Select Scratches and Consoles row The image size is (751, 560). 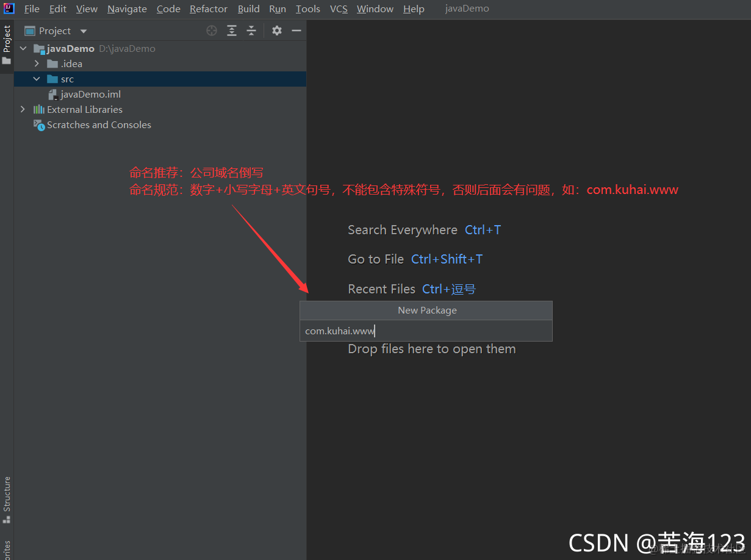(160, 124)
